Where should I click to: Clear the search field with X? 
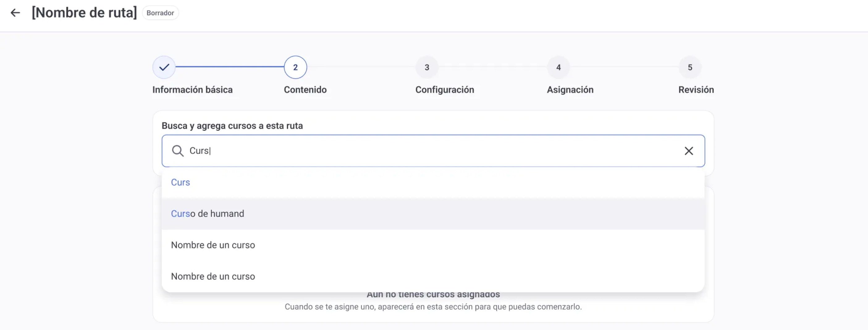pos(689,151)
